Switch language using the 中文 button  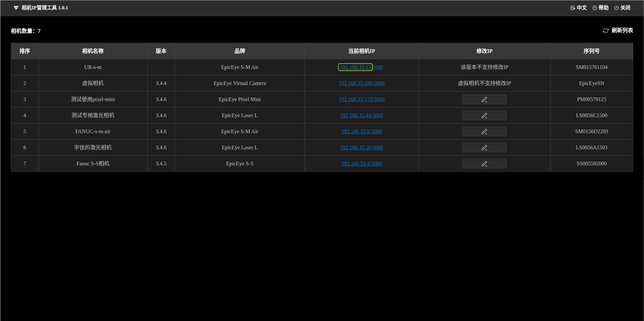579,8
